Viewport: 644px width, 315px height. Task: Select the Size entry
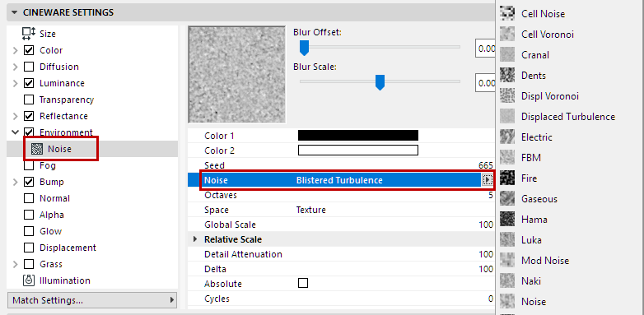(48, 34)
